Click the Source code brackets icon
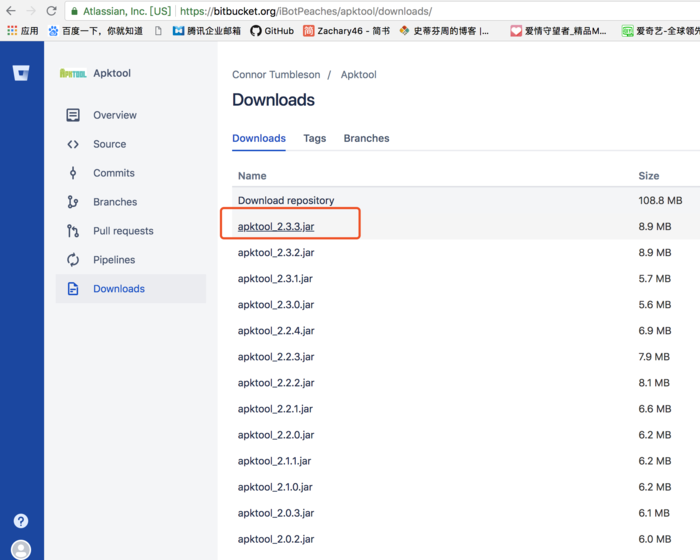700x560 pixels. 73,144
